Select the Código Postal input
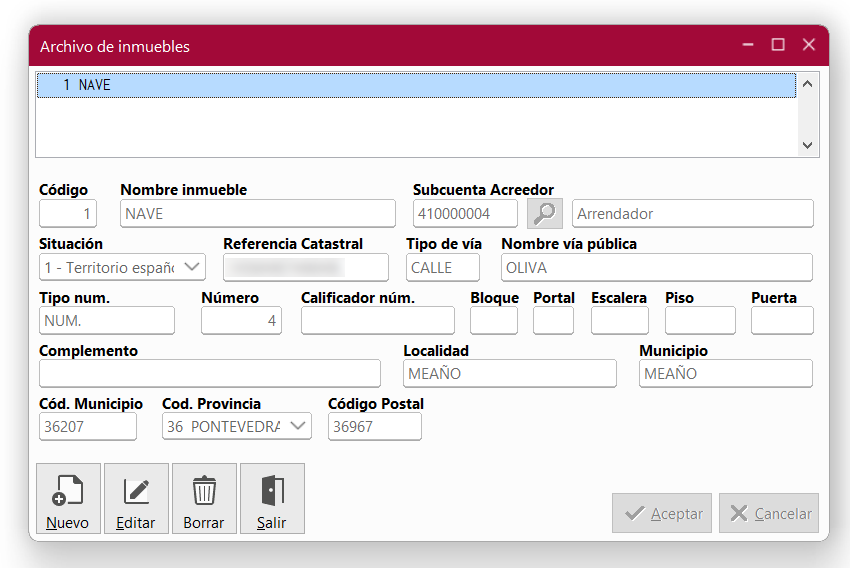Image resolution: width=850 pixels, height=568 pixels. pyautogui.click(x=375, y=426)
